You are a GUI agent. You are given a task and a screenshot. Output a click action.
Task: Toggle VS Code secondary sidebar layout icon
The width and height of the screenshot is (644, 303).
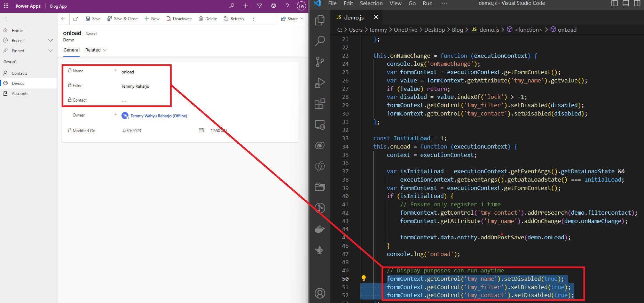point(637,3)
